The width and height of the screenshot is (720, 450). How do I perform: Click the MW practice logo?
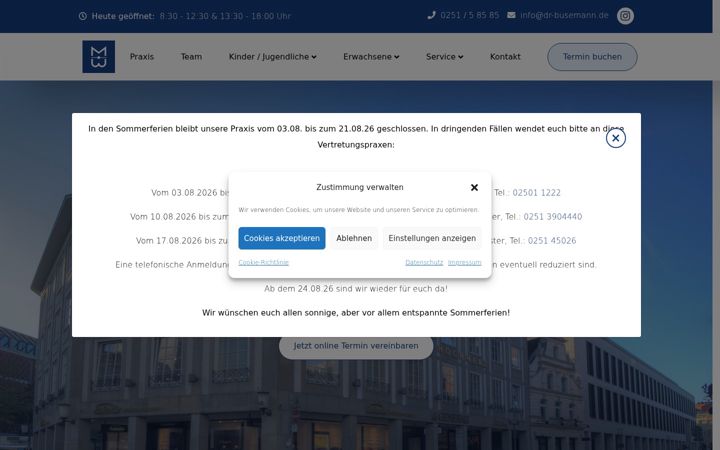point(99,56)
